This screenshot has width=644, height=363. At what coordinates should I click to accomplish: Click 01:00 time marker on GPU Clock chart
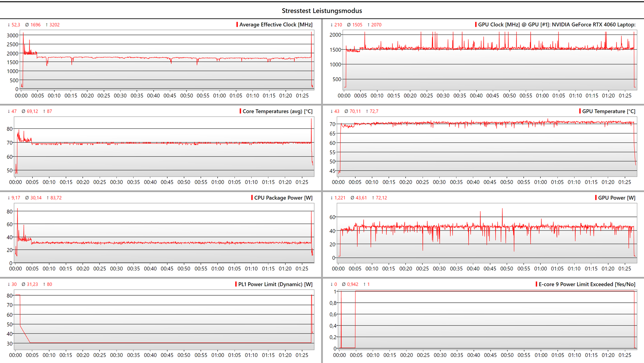[542, 96]
